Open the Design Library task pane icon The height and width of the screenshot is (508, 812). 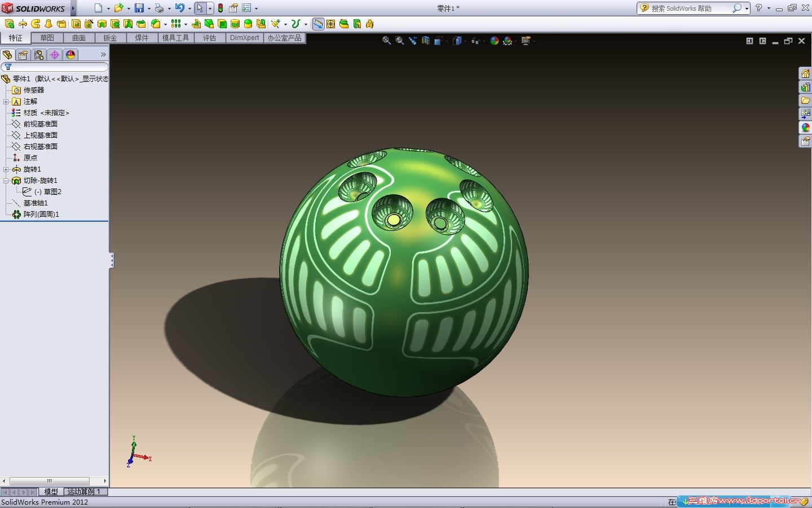click(x=805, y=87)
